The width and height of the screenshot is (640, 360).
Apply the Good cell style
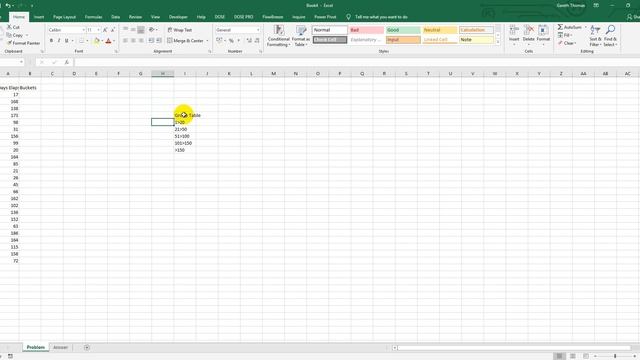click(x=403, y=30)
